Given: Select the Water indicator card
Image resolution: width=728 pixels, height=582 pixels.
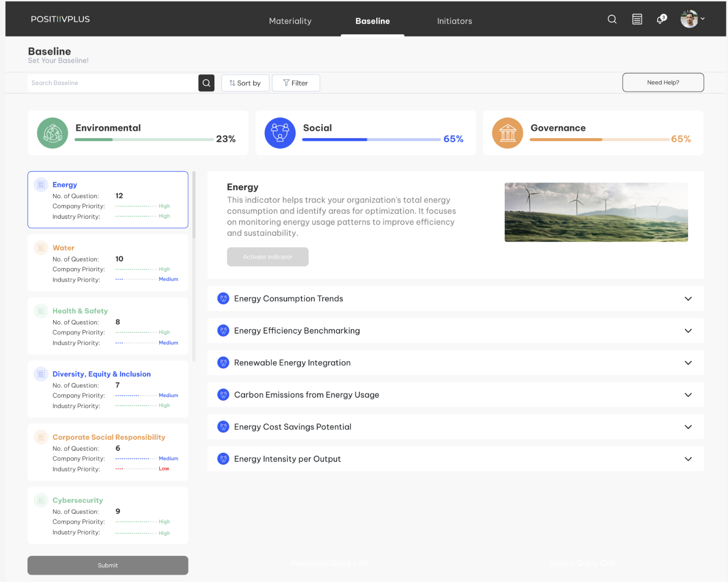Looking at the screenshot, I should (x=108, y=263).
